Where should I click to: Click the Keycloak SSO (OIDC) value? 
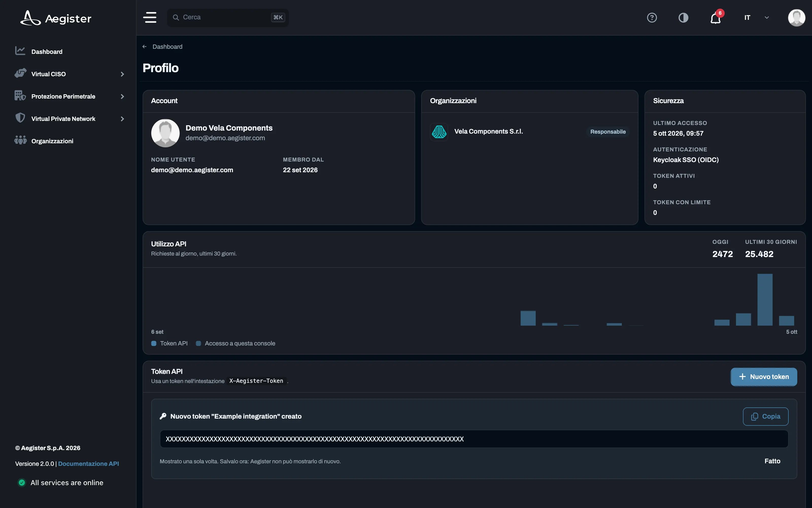tap(685, 160)
